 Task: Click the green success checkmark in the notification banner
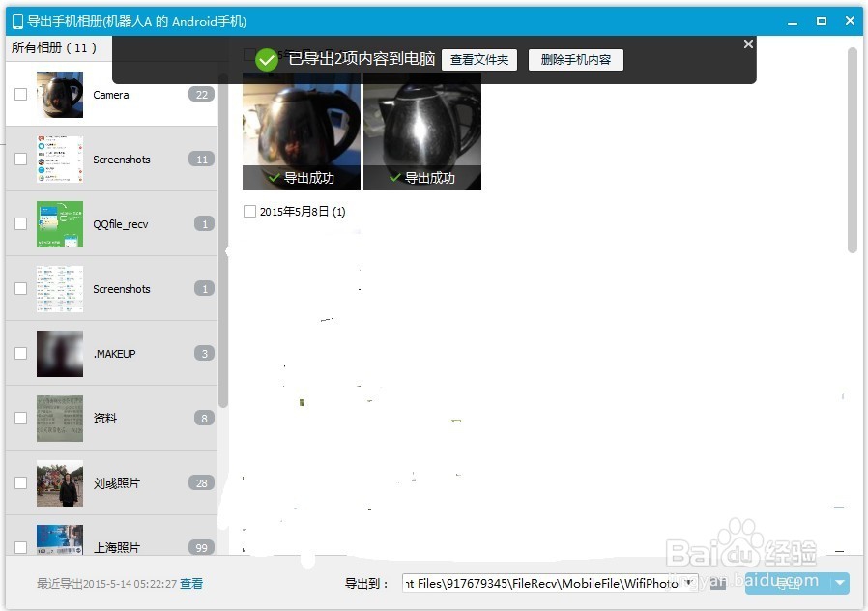[267, 59]
